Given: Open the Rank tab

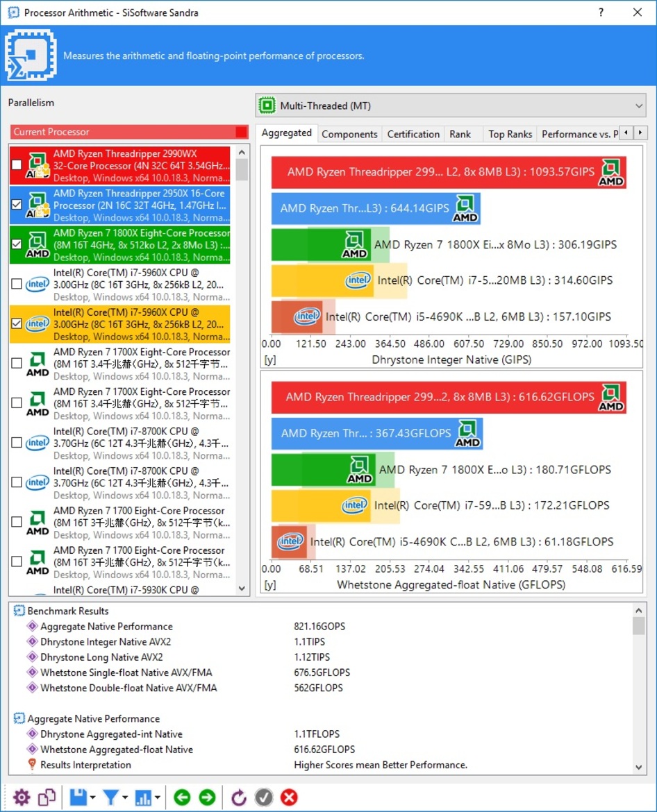Looking at the screenshot, I should pos(460,134).
